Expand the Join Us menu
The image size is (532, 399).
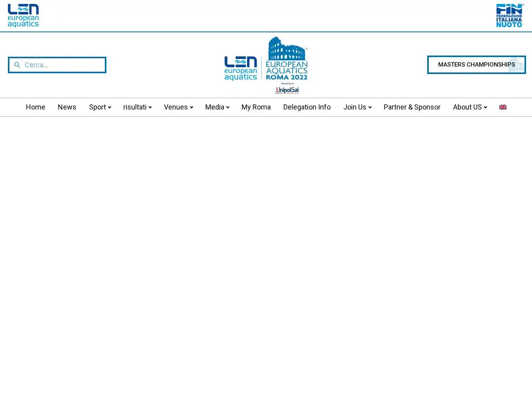(x=357, y=107)
